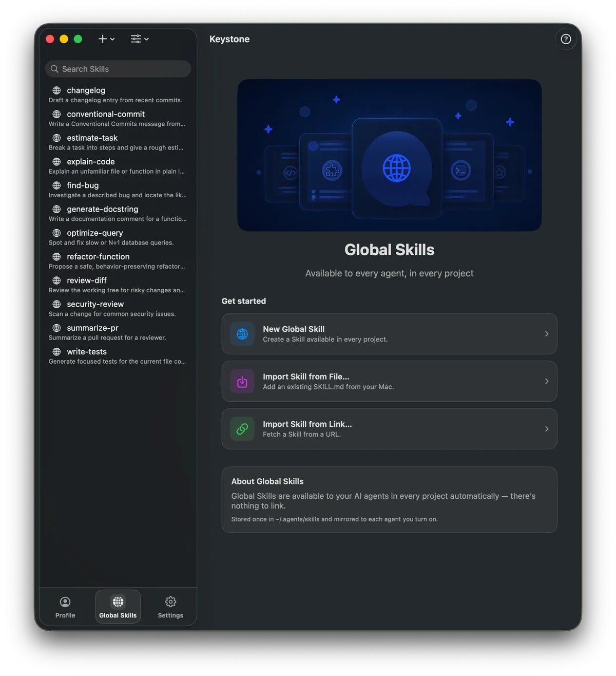Click 'Draft a changelog entry from recent commits.'
This screenshot has width=616, height=676.
pyautogui.click(x=115, y=100)
